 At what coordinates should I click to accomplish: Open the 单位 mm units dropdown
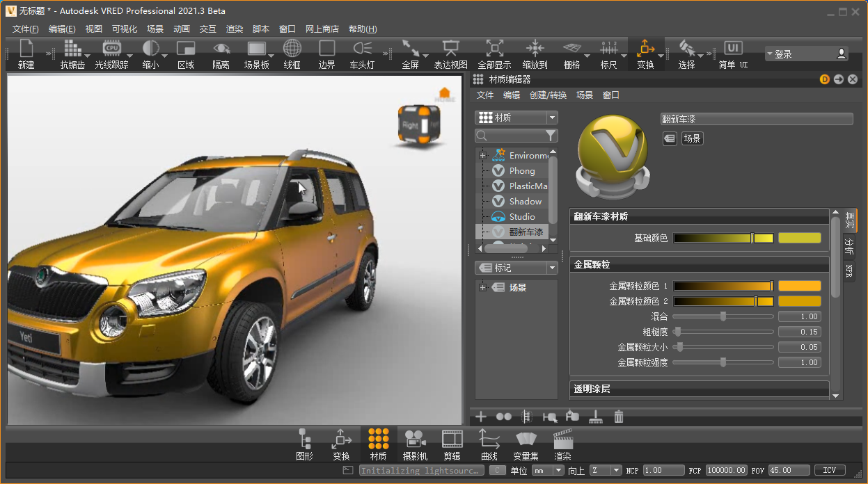(x=548, y=470)
